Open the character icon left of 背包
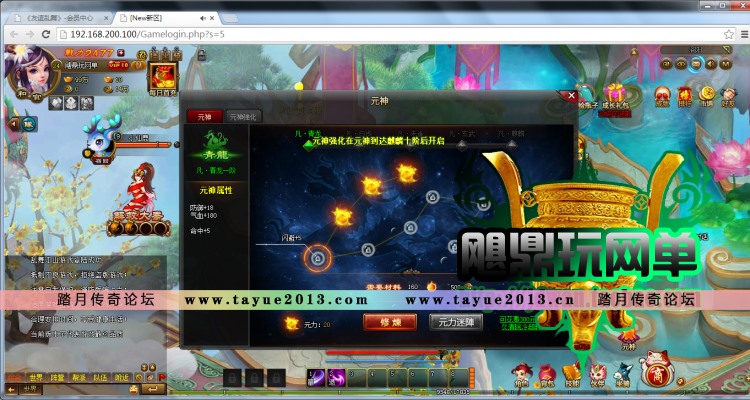This screenshot has width=750, height=400. 521,376
